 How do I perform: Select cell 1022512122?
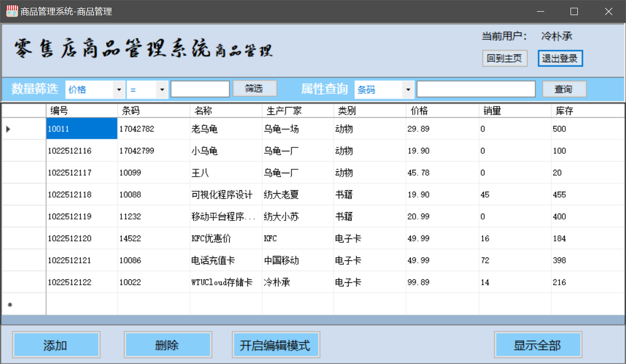click(x=82, y=282)
